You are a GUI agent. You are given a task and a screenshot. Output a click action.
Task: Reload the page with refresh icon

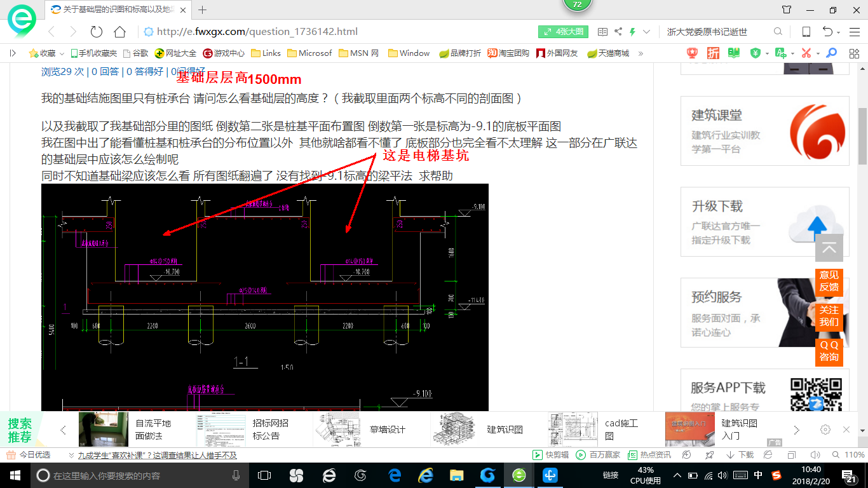coord(97,32)
